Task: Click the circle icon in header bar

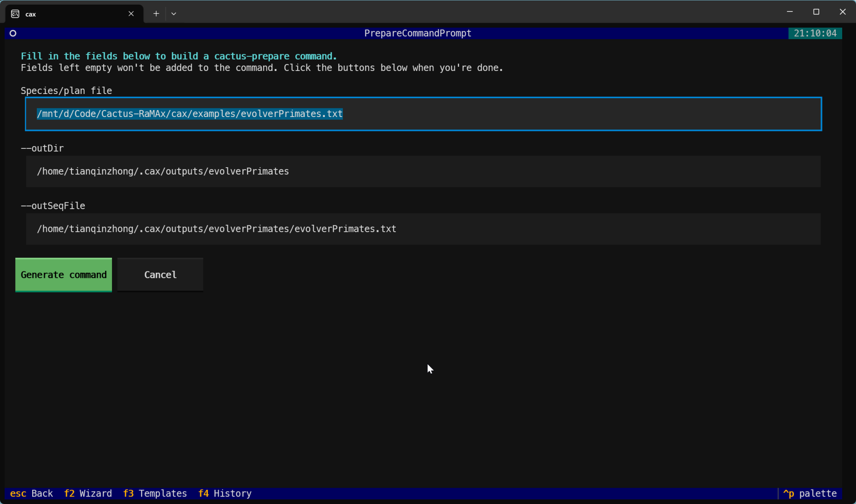Action: point(13,33)
